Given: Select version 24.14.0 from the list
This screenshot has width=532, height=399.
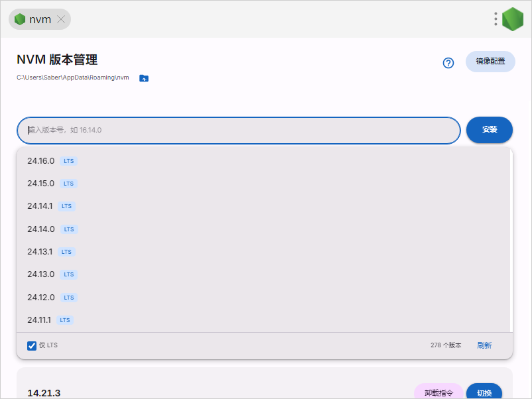Looking at the screenshot, I should coord(263,229).
